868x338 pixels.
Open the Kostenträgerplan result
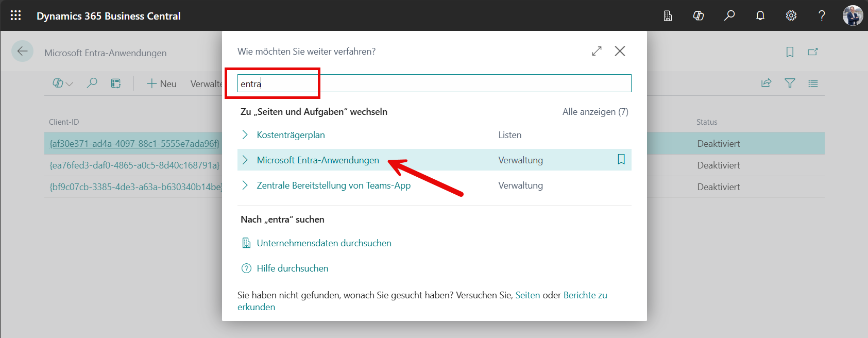pyautogui.click(x=291, y=135)
